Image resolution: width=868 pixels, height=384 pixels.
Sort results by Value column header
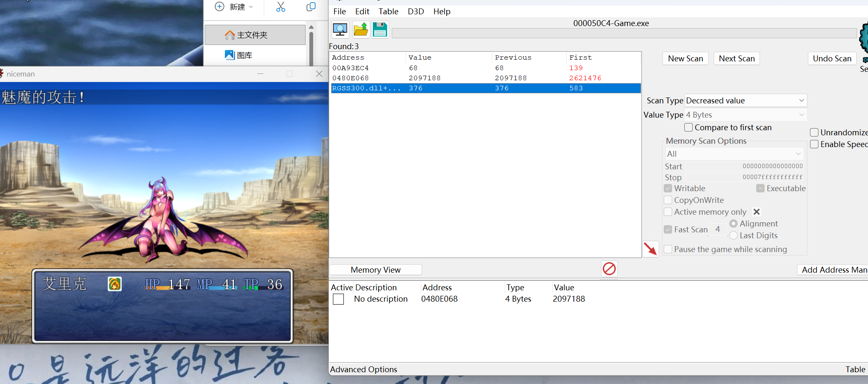pyautogui.click(x=449, y=58)
